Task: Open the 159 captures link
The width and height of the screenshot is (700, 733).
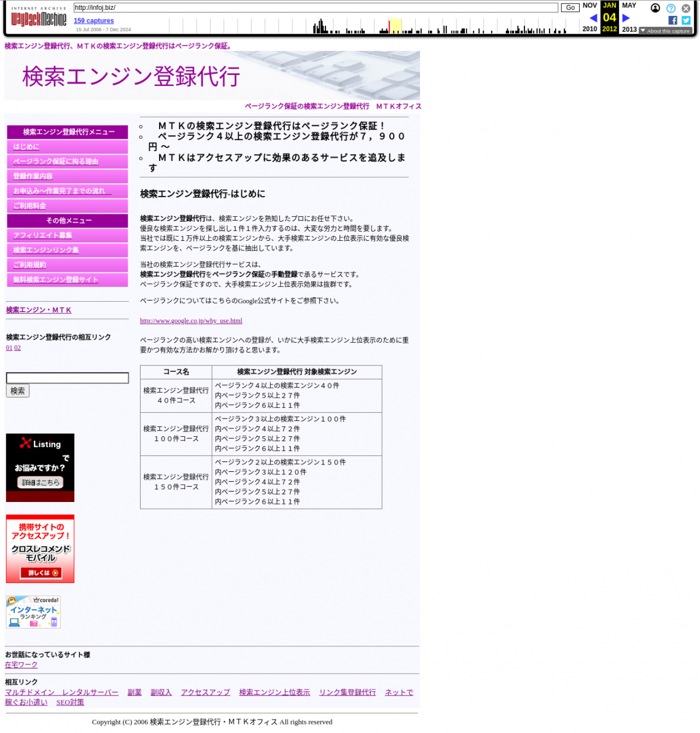Action: tap(93, 20)
